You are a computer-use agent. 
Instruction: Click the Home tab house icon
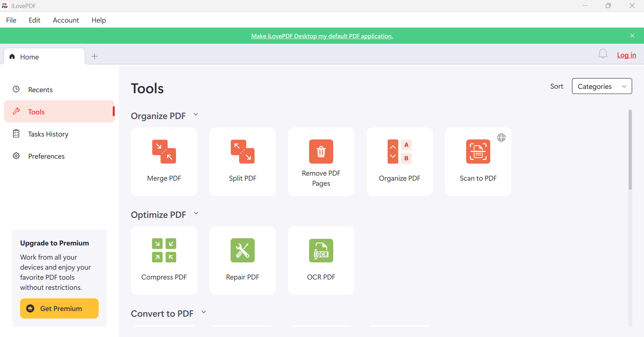tap(12, 56)
